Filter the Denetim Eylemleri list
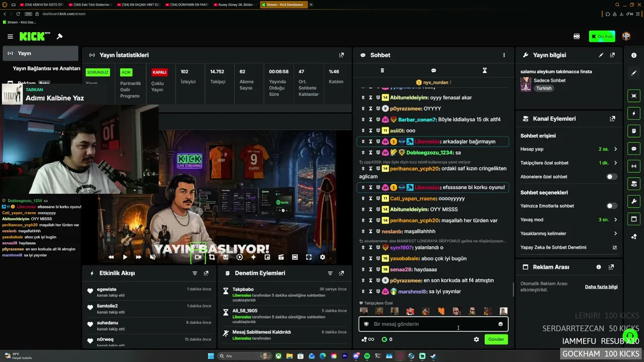 tap(330, 273)
